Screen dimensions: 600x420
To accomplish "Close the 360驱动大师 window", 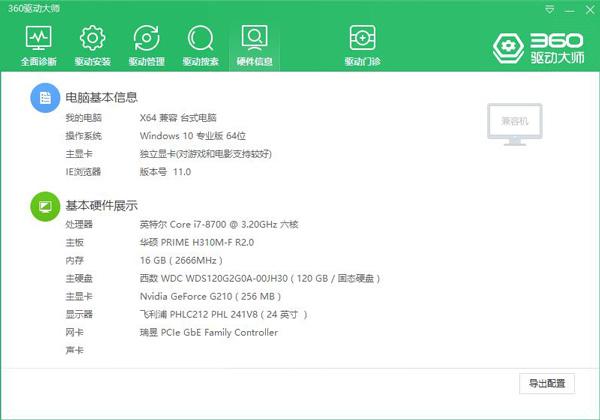I will click(x=590, y=10).
